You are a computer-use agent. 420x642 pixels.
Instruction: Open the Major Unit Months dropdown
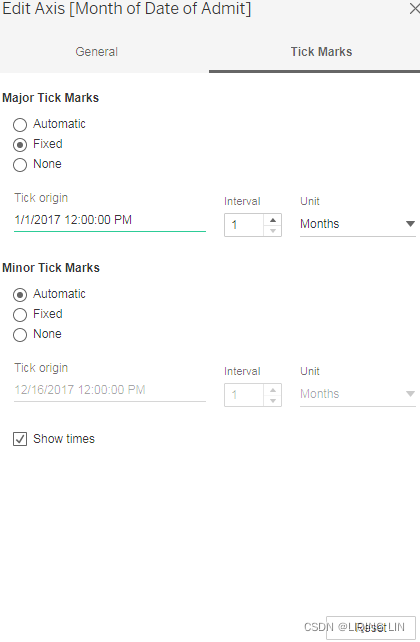pyautogui.click(x=358, y=224)
